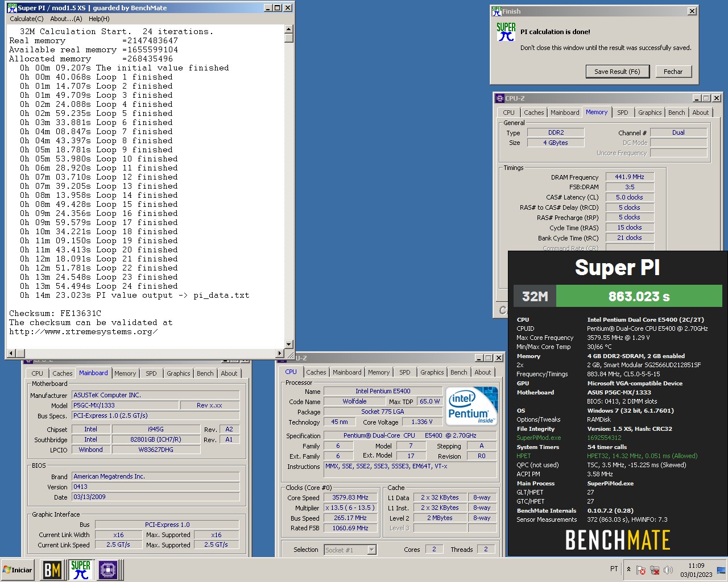The height and width of the screenshot is (582, 728).
Task: Open the Socket #1 selection dropdown
Action: coord(350,550)
